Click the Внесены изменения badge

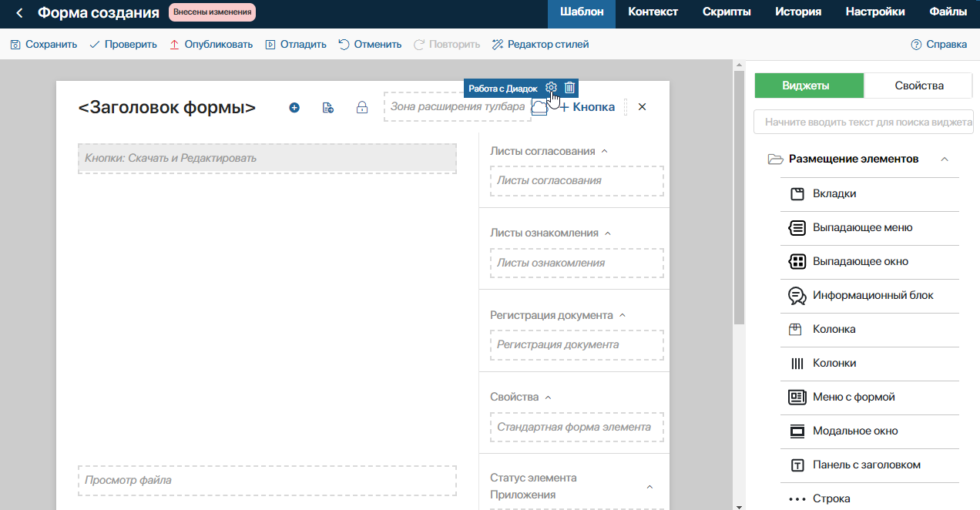point(212,12)
